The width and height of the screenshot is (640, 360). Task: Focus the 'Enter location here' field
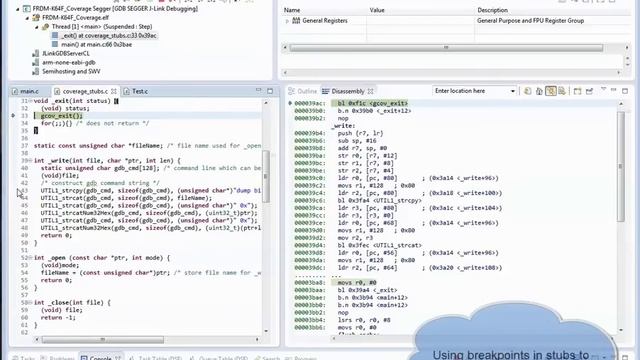(470, 91)
